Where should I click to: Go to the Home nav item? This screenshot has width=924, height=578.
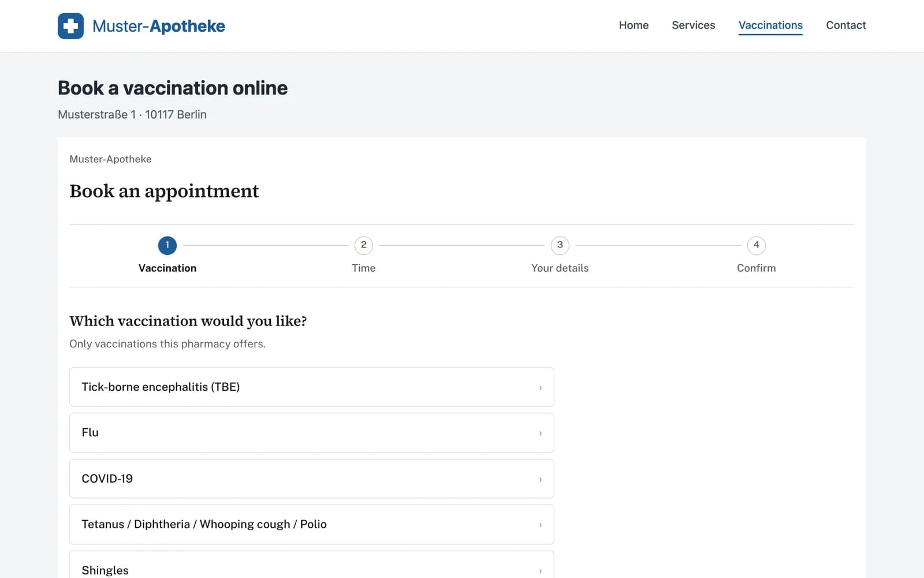[634, 25]
